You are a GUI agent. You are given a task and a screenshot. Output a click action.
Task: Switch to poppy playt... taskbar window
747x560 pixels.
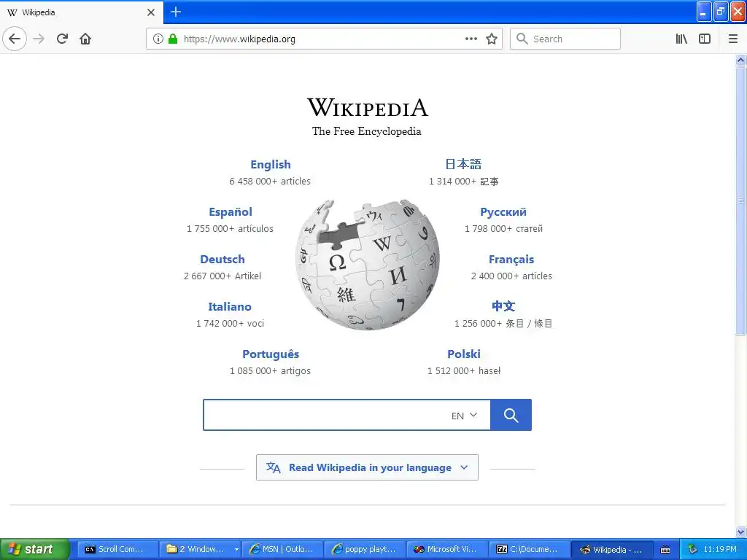tap(365, 549)
